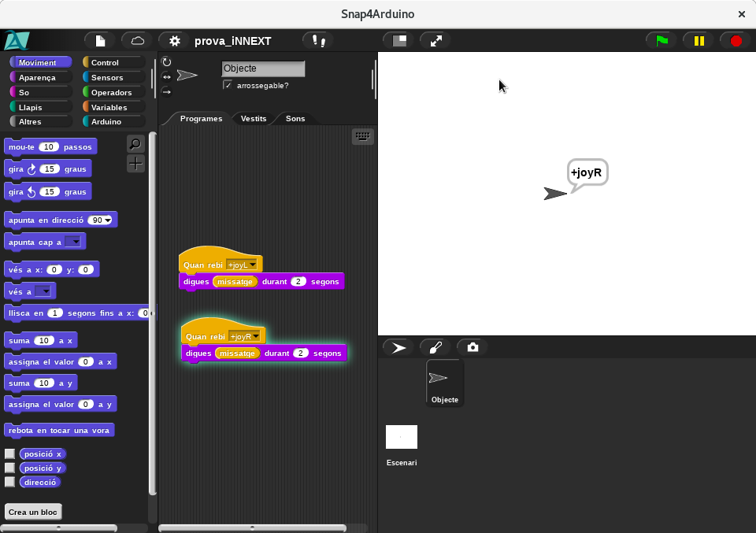Click the 'mou-te 10 passos' block
756x533 pixels.
pos(50,147)
